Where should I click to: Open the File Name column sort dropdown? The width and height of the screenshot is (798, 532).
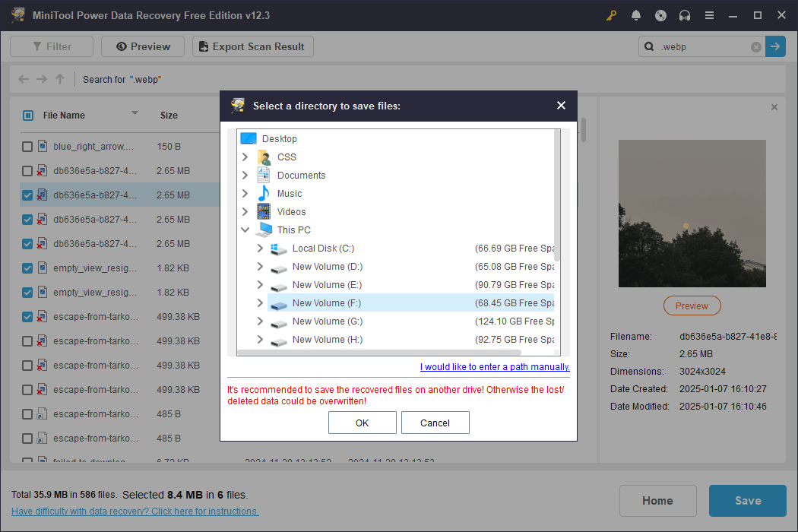point(135,113)
